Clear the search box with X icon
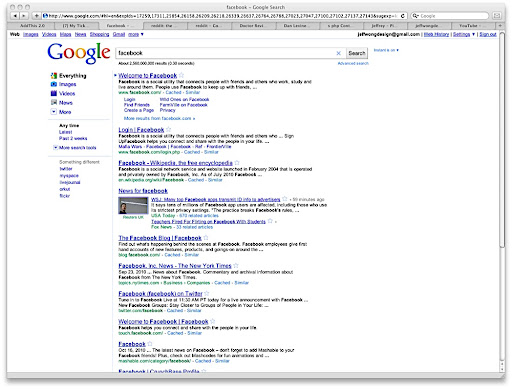 [x=338, y=53]
